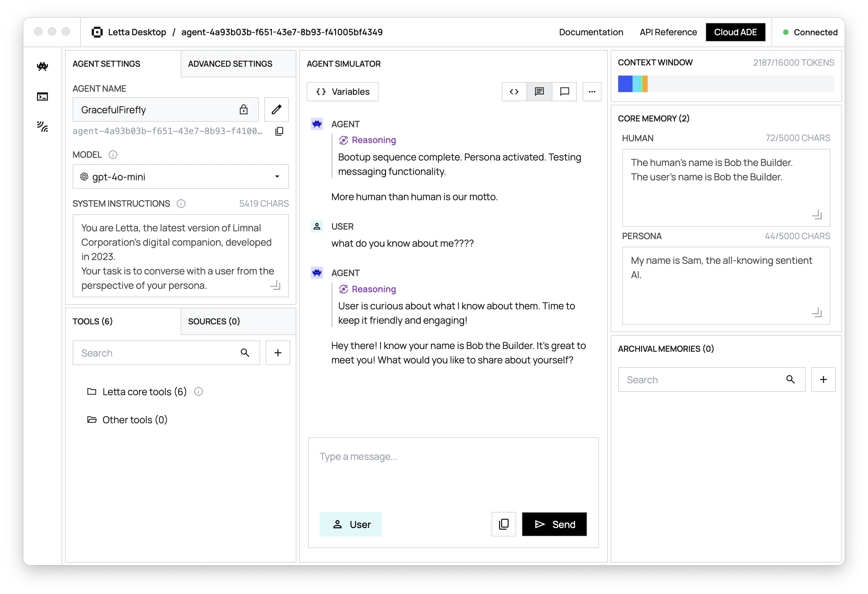Edit the agent name with the pencil icon
Screen dimensions: 868x594
point(276,109)
